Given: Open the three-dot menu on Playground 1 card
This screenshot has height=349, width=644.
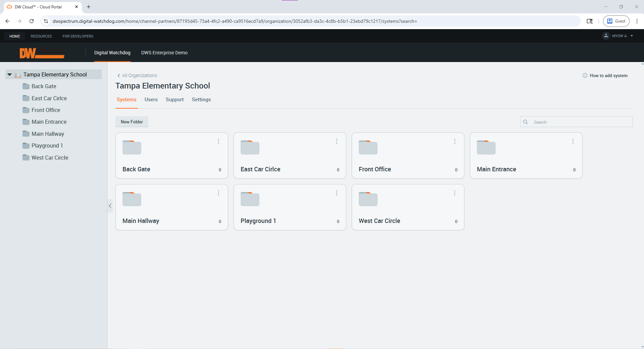Looking at the screenshot, I should tap(337, 193).
